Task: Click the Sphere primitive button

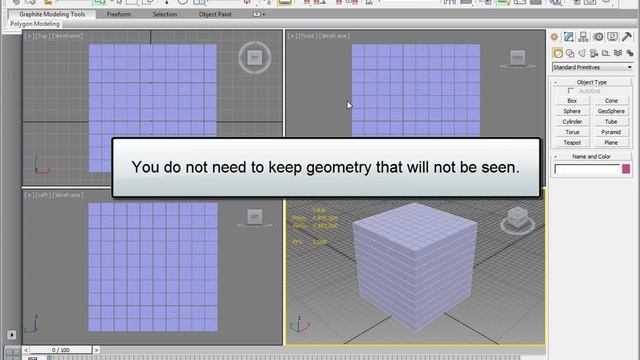Action: coord(572,111)
